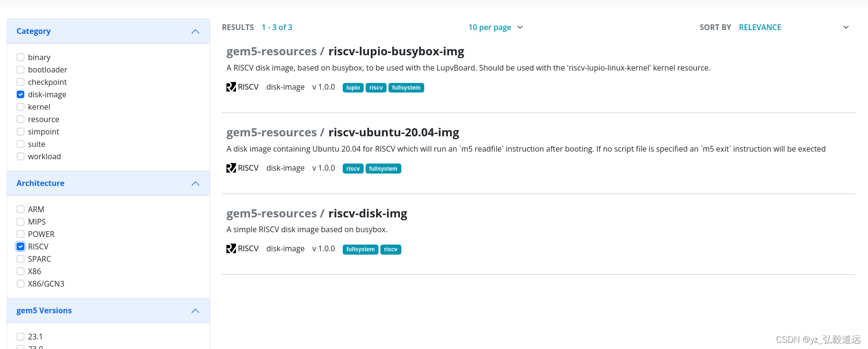Click the lupio tag badge
This screenshot has height=349, width=868.
click(x=353, y=88)
